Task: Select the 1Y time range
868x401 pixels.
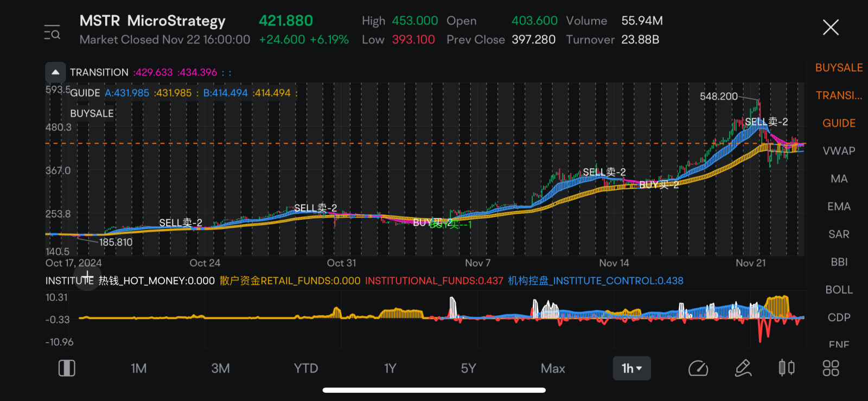Action: coord(390,368)
